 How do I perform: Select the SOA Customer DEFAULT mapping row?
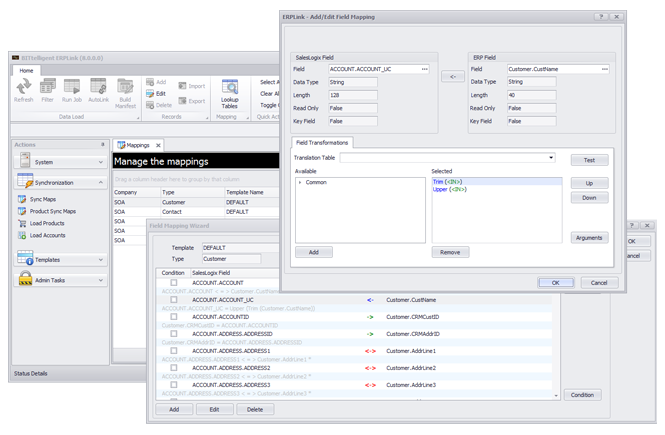196,202
